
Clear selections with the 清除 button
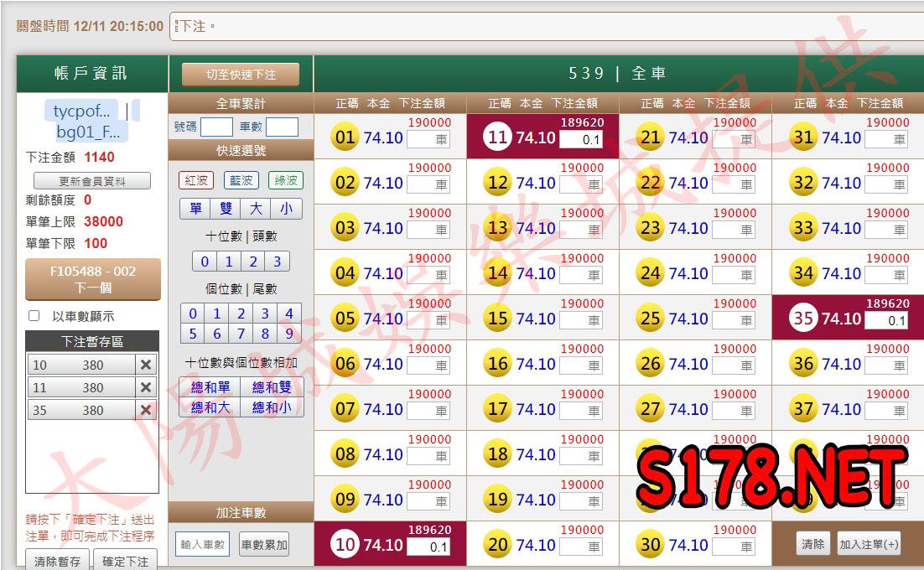(813, 544)
